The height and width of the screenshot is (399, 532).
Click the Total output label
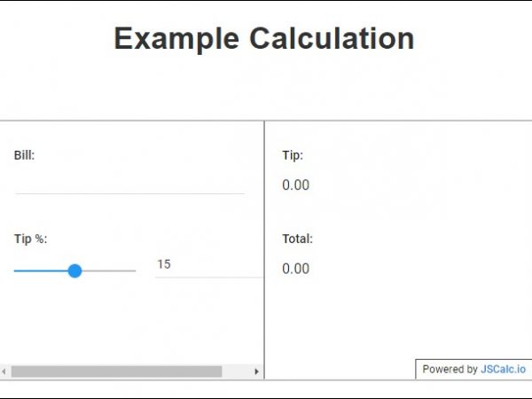click(x=297, y=239)
